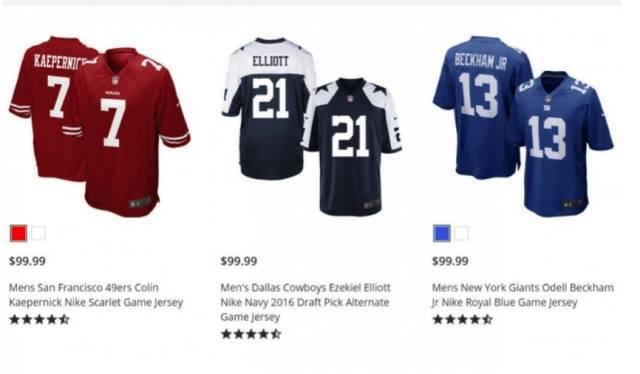The image size is (640, 374).
Task: View star rating reviews for Kaepernick jersey
Action: [39, 319]
